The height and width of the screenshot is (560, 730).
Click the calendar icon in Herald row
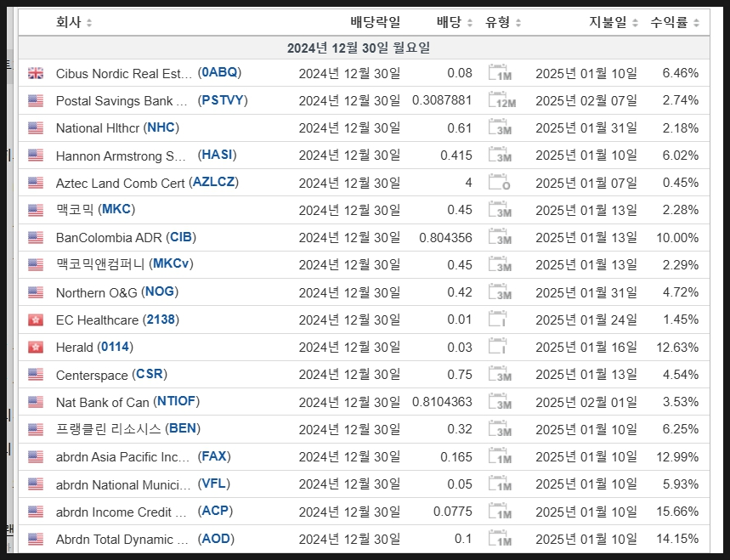pyautogui.click(x=497, y=347)
